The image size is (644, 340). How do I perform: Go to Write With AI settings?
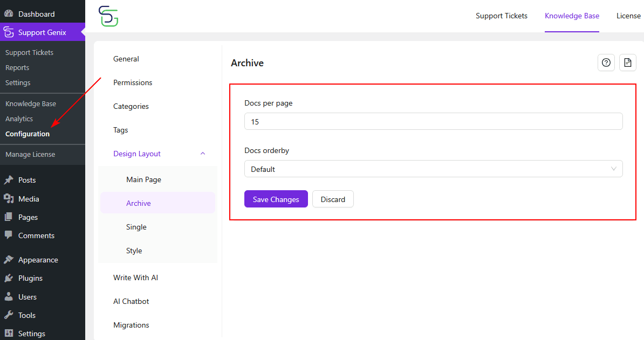coord(135,277)
